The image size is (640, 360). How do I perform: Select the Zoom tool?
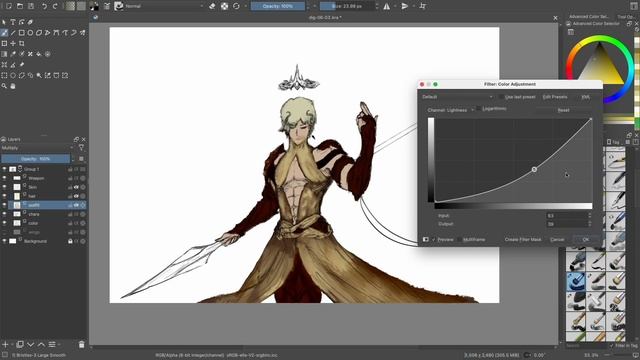4,86
